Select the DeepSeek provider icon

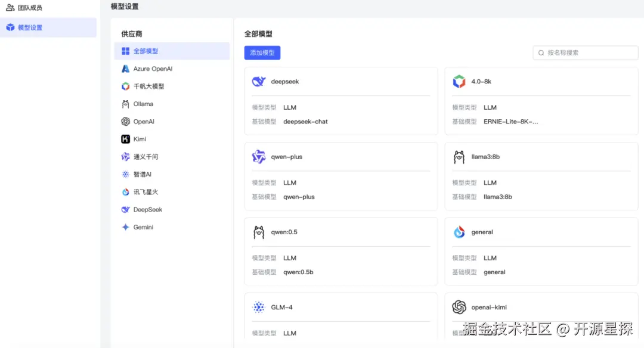(x=126, y=209)
